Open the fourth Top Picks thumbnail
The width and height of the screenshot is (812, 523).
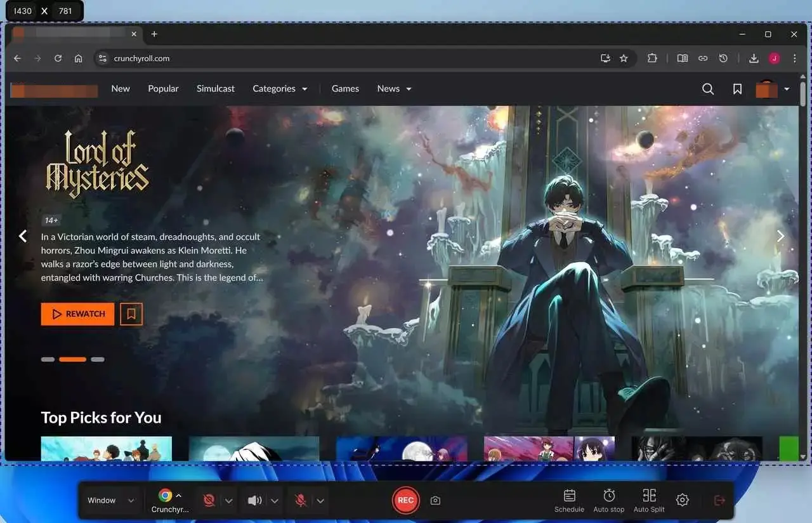click(549, 448)
